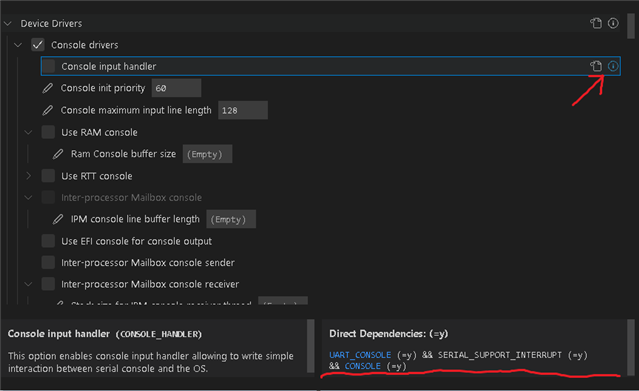Open info icon for Console input handler
This screenshot has width=639, height=391.
click(x=613, y=66)
